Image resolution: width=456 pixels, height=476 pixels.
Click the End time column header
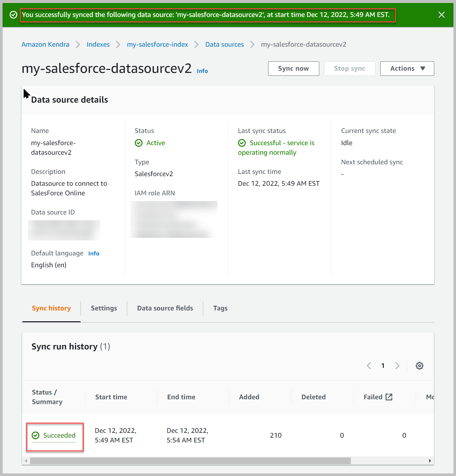pos(181,397)
